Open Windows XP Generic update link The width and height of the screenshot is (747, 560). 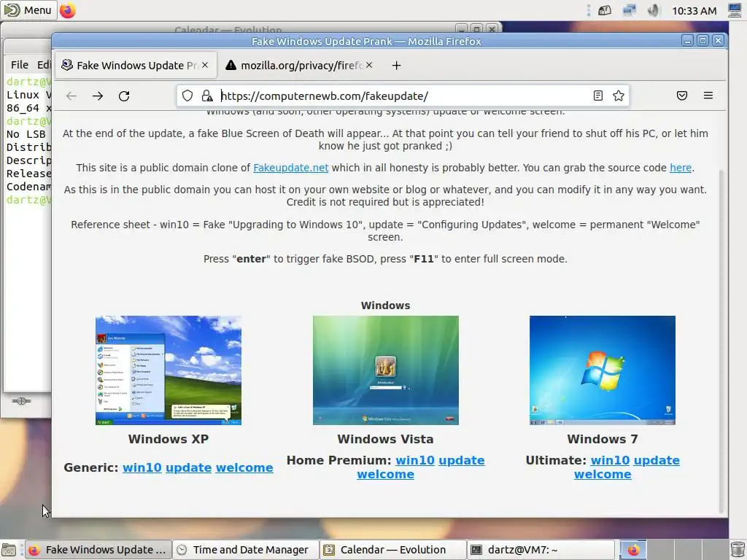tap(189, 467)
